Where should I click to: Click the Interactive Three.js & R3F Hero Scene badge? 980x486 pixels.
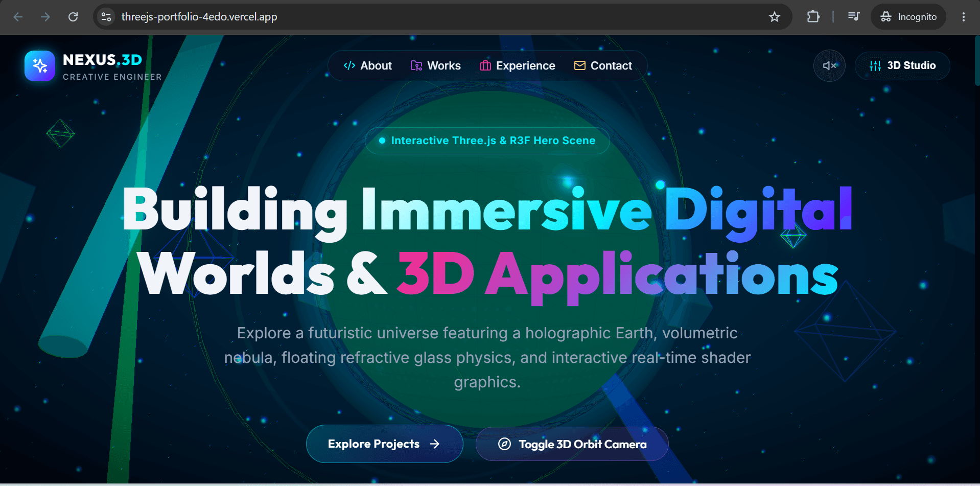pyautogui.click(x=487, y=141)
